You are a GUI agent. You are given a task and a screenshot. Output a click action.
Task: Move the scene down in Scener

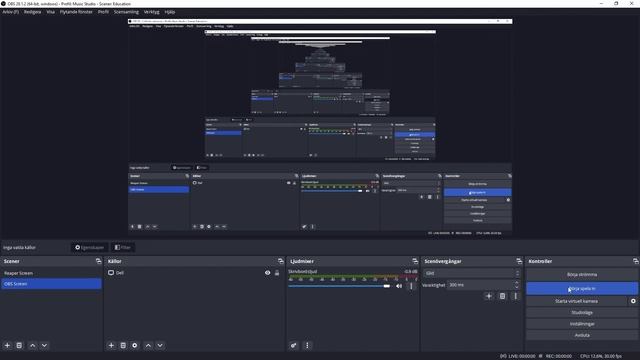(44, 345)
